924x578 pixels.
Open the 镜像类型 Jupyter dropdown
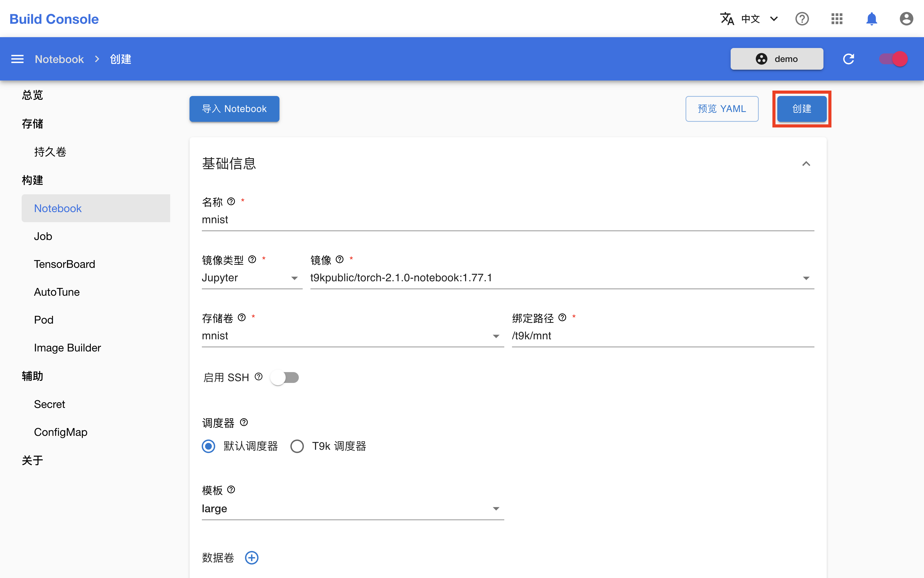point(252,278)
